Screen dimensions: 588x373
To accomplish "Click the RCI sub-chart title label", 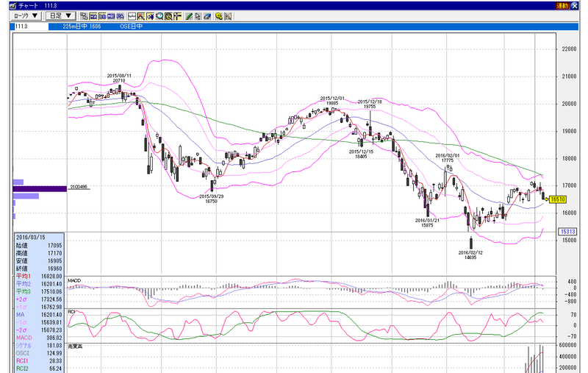I will point(71,312).
